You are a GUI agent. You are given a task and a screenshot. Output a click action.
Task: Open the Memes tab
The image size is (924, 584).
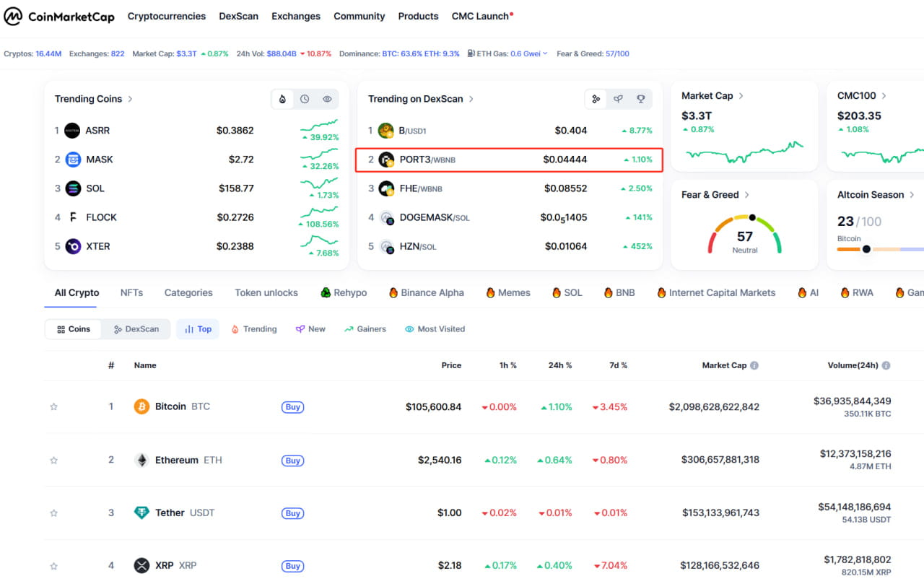508,292
